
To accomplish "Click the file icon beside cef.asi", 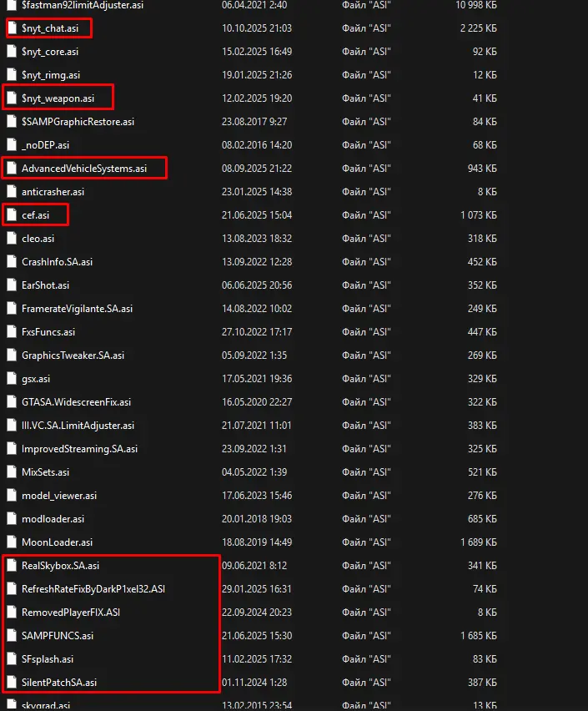I will (x=12, y=215).
